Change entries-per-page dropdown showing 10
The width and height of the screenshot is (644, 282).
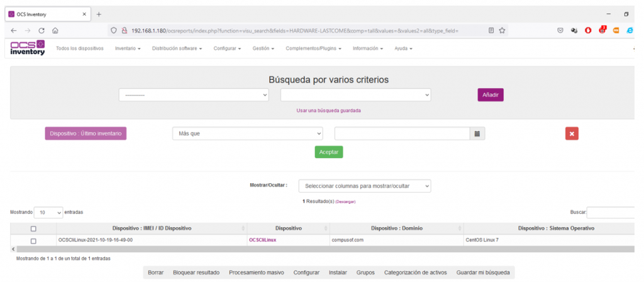[48, 213]
